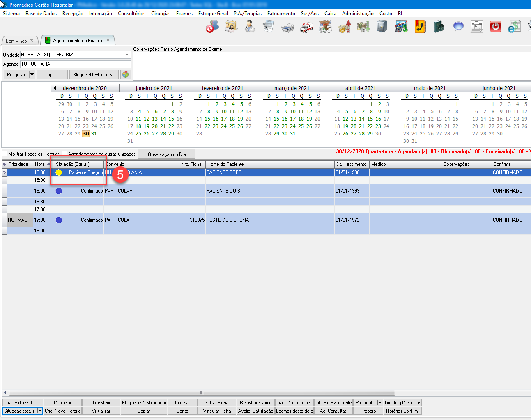531x420 pixels.
Task: Click the pie chart icon beside Bloquer/Desbloquear
Action: pyautogui.click(x=125, y=75)
